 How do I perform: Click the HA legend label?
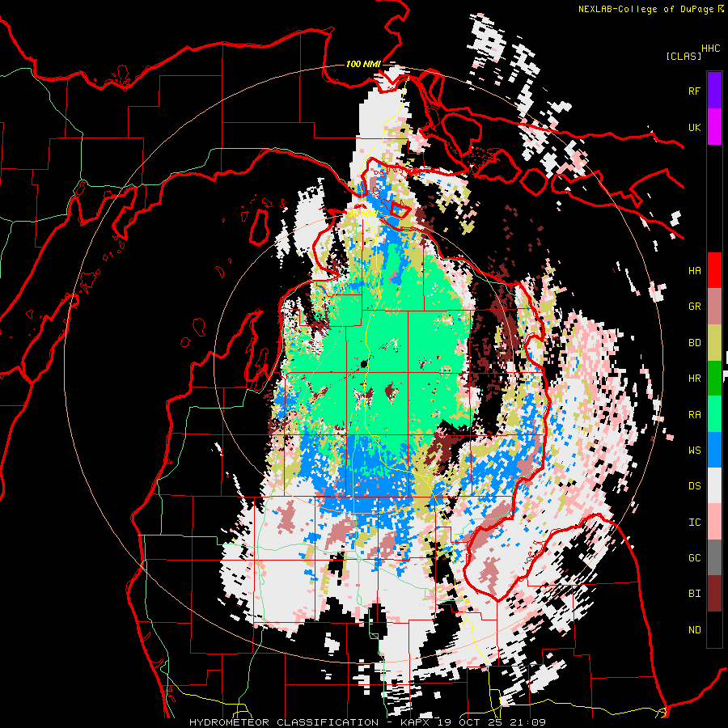pyautogui.click(x=695, y=271)
